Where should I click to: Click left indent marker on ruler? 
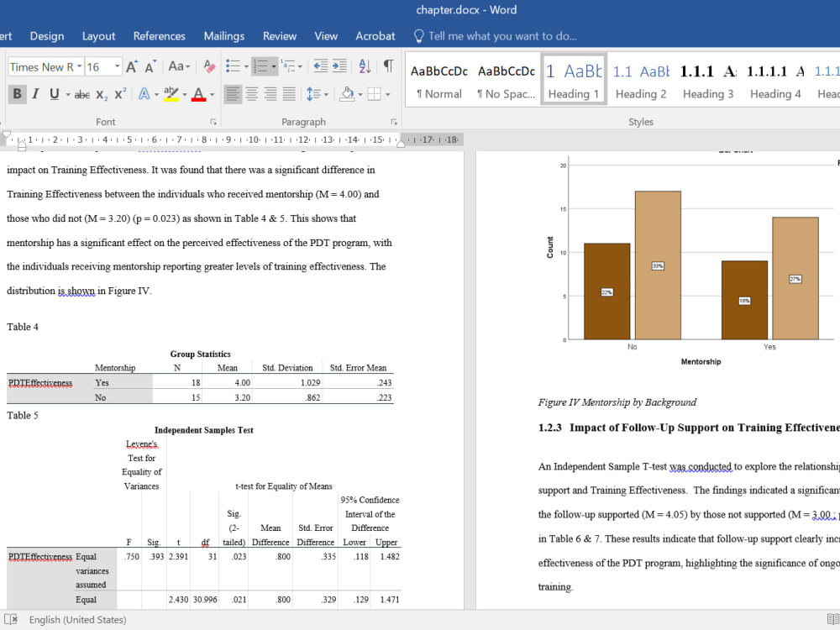click(x=22, y=145)
